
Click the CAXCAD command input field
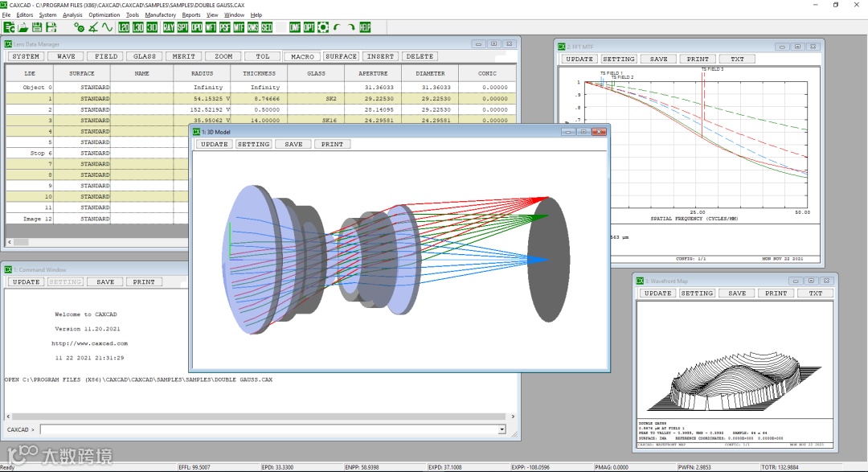click(x=269, y=429)
